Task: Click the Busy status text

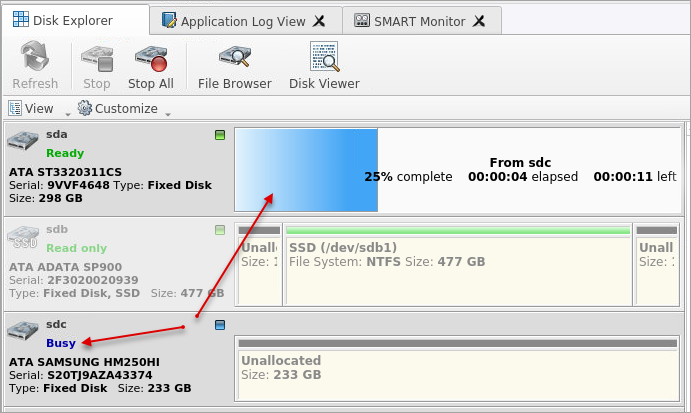Action: coord(61,343)
